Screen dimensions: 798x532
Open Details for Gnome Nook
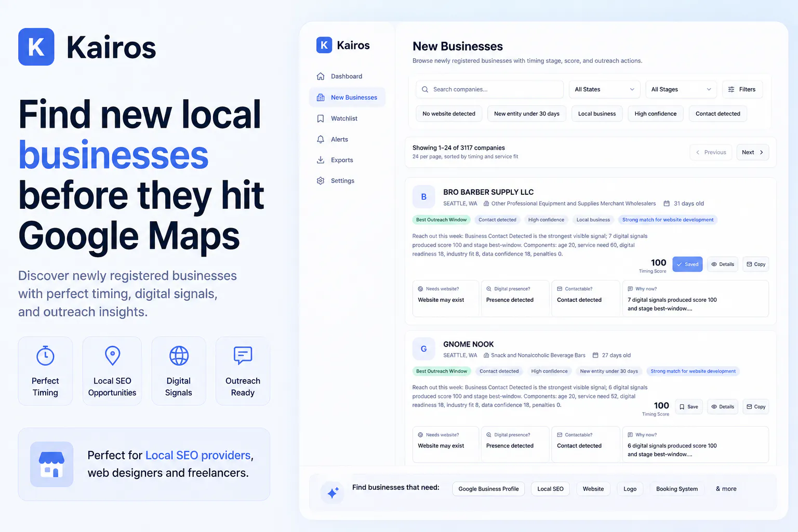pos(723,407)
